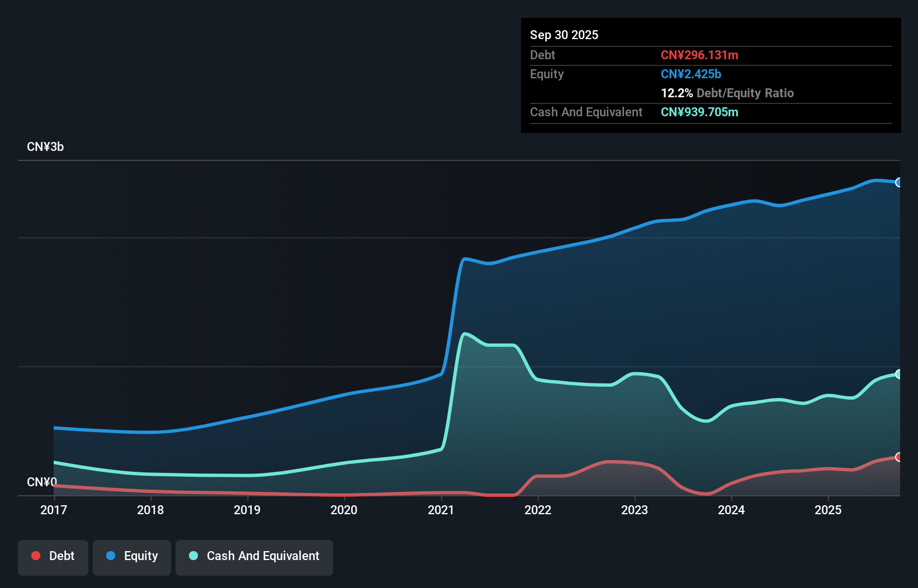The image size is (918, 588).
Task: Click the red Debt endpoint marker
Action: (x=899, y=457)
